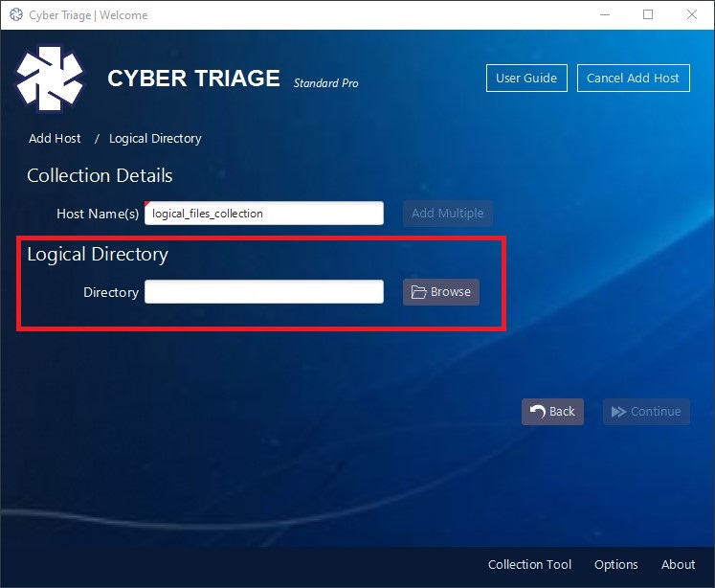Click the empty Directory input field
Image resolution: width=715 pixels, height=588 pixels.
click(x=264, y=291)
